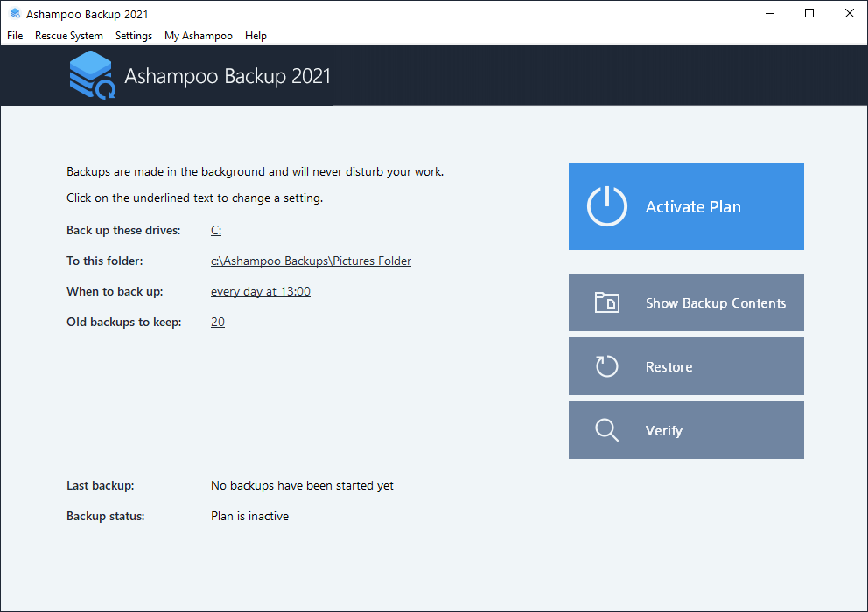Change the 'every day at 13:00' schedule
This screenshot has height=612, width=868.
pos(261,292)
